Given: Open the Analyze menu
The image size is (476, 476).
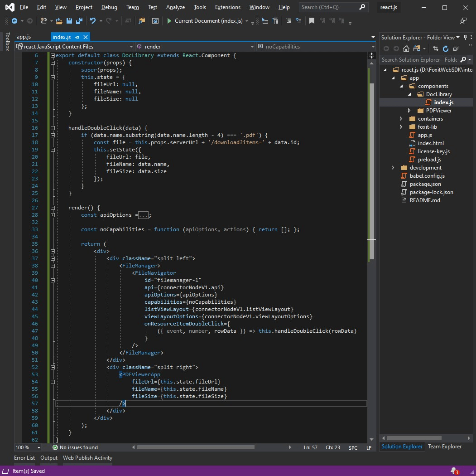Looking at the screenshot, I should (x=175, y=7).
